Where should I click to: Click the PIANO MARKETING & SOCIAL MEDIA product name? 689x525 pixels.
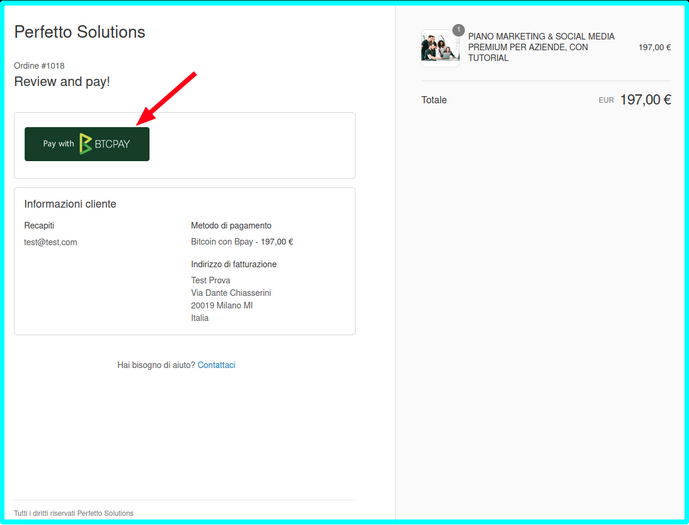pyautogui.click(x=541, y=47)
